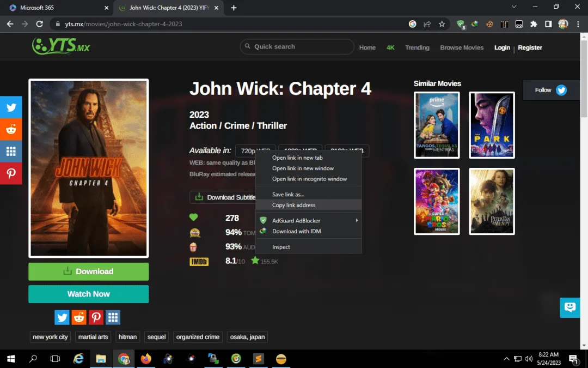The width and height of the screenshot is (588, 368).
Task: Click the Rotten Tomatoes critics icon
Action: pyautogui.click(x=195, y=232)
